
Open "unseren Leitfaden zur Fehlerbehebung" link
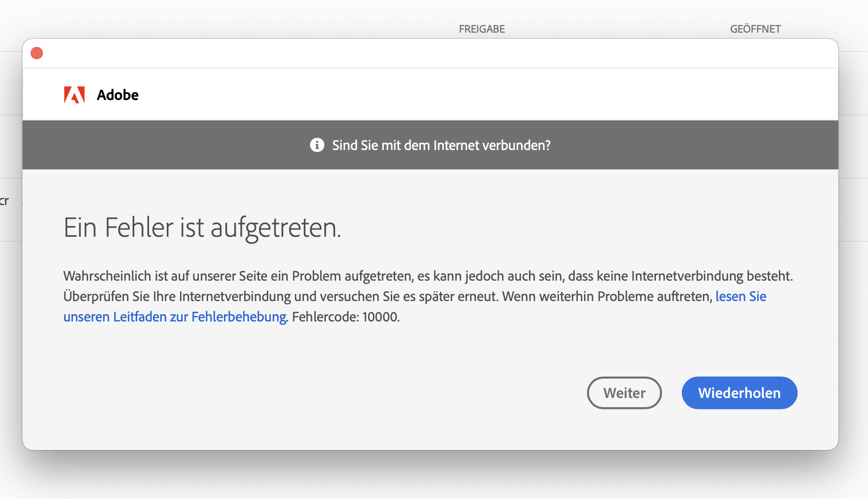point(174,317)
